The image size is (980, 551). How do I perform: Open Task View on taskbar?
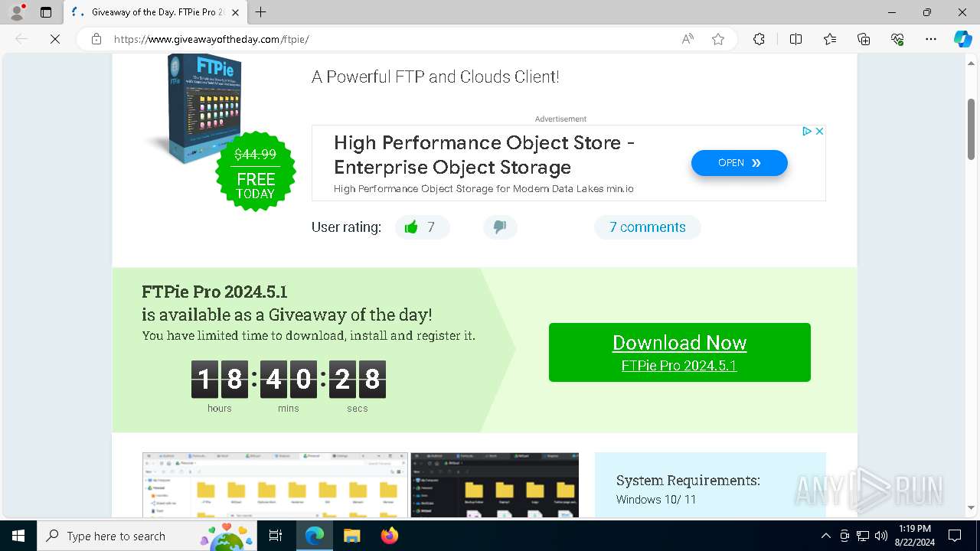click(276, 536)
